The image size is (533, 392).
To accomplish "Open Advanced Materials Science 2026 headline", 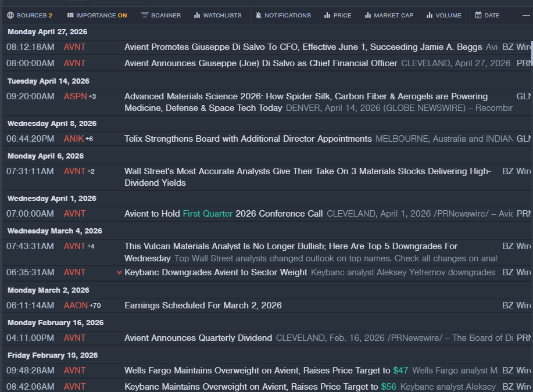I will [306, 102].
